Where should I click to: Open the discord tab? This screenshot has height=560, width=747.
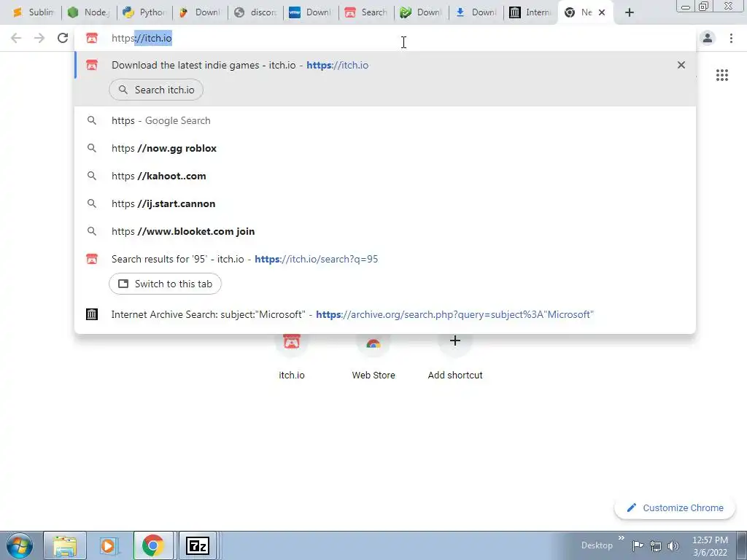255,12
